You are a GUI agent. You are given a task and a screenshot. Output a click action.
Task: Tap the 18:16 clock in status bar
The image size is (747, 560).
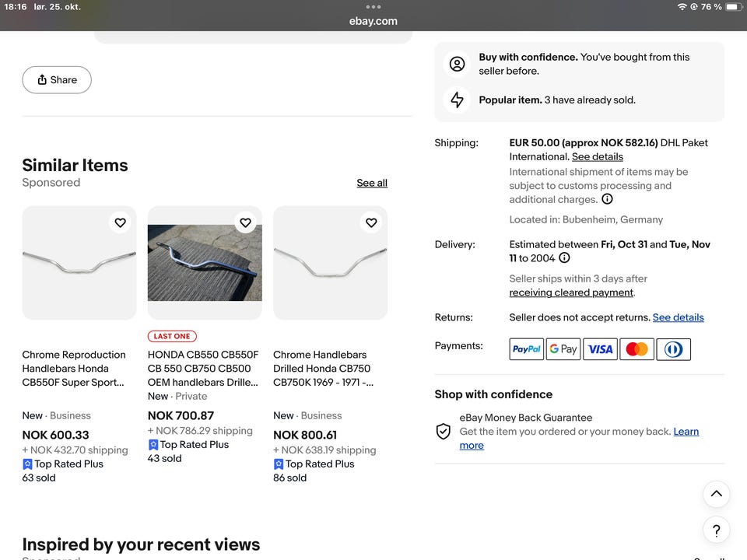pos(16,7)
